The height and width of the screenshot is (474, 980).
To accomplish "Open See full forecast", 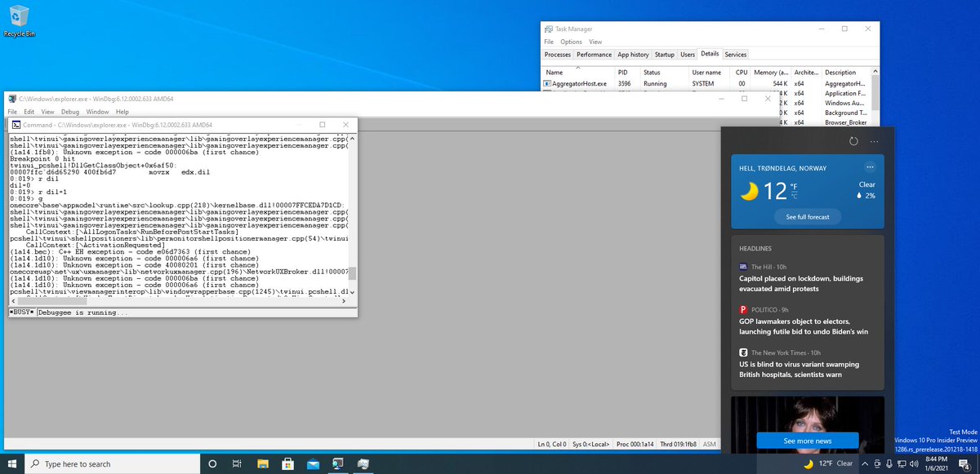I will (x=808, y=217).
